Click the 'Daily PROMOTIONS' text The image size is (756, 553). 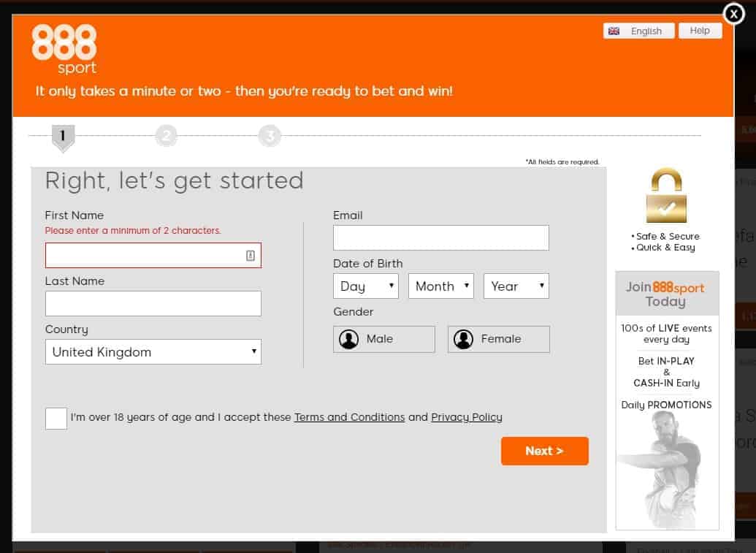pos(666,405)
